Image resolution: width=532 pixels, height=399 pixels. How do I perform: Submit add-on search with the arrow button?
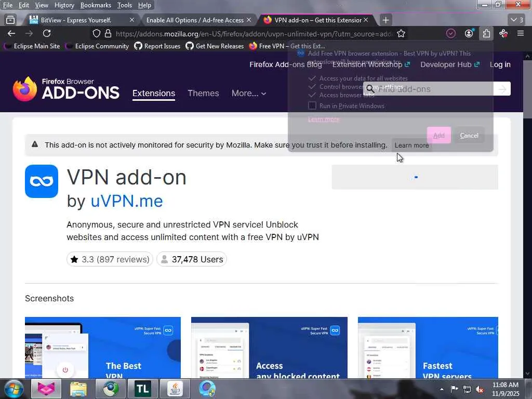coord(502,89)
